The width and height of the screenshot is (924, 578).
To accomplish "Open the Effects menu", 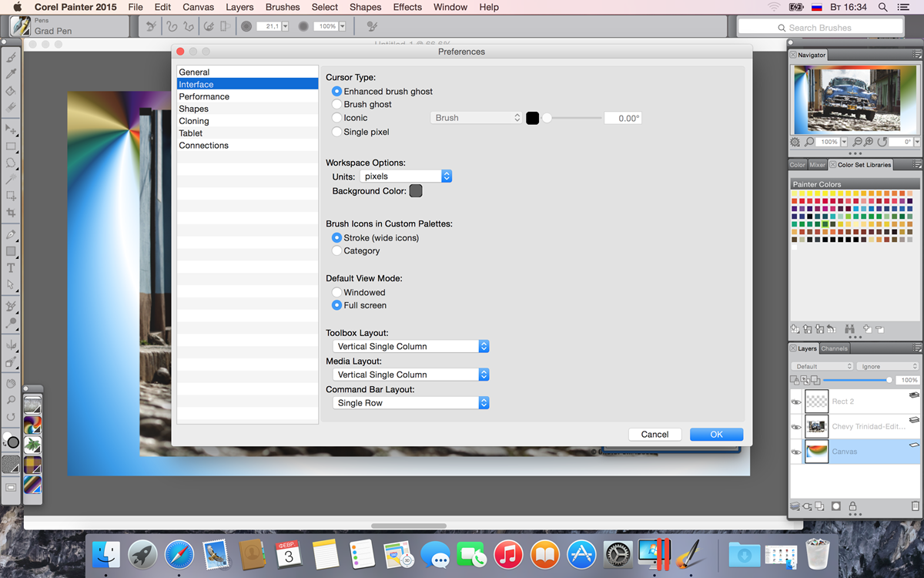I will click(407, 7).
